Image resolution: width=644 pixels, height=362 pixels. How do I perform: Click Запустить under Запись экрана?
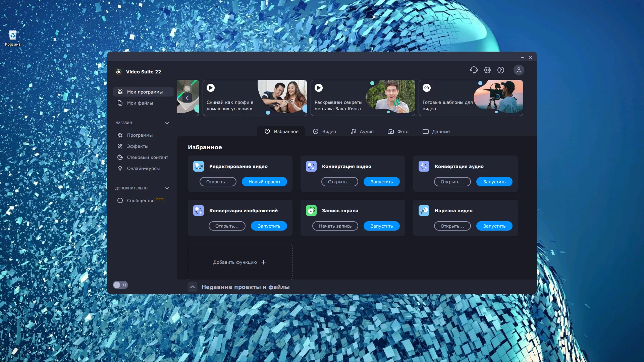click(382, 226)
